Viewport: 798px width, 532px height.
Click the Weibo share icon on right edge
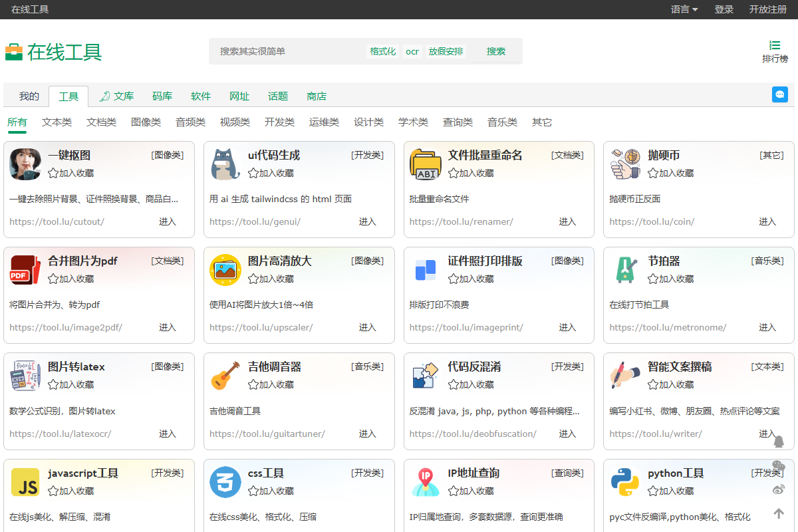click(779, 489)
